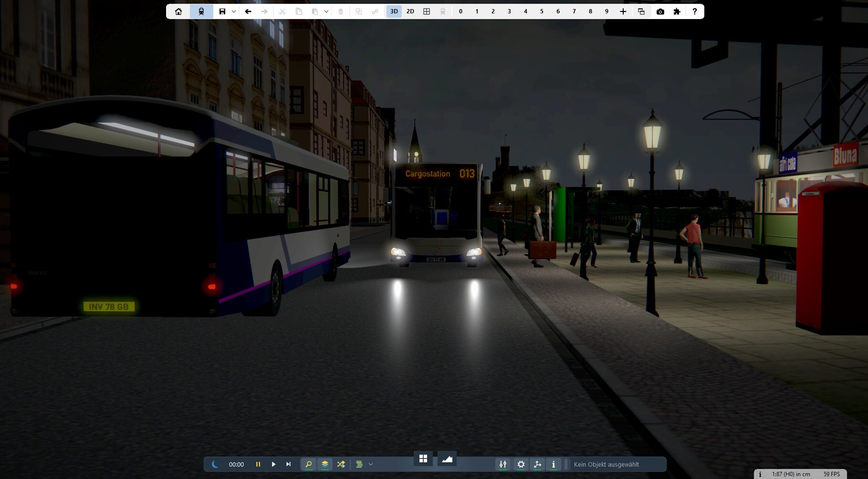The image size is (868, 479).
Task: Select camera position 5
Action: 542,11
